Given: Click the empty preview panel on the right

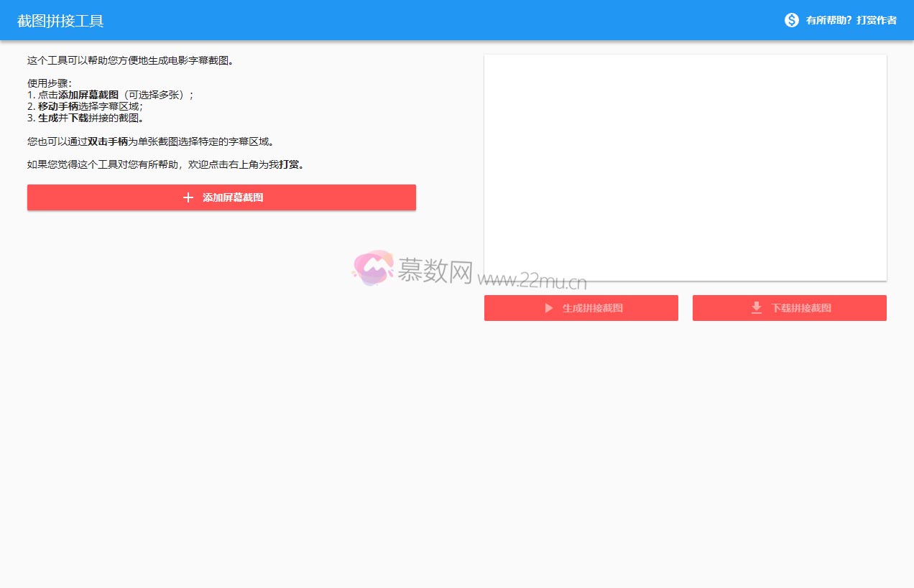Looking at the screenshot, I should [x=685, y=167].
